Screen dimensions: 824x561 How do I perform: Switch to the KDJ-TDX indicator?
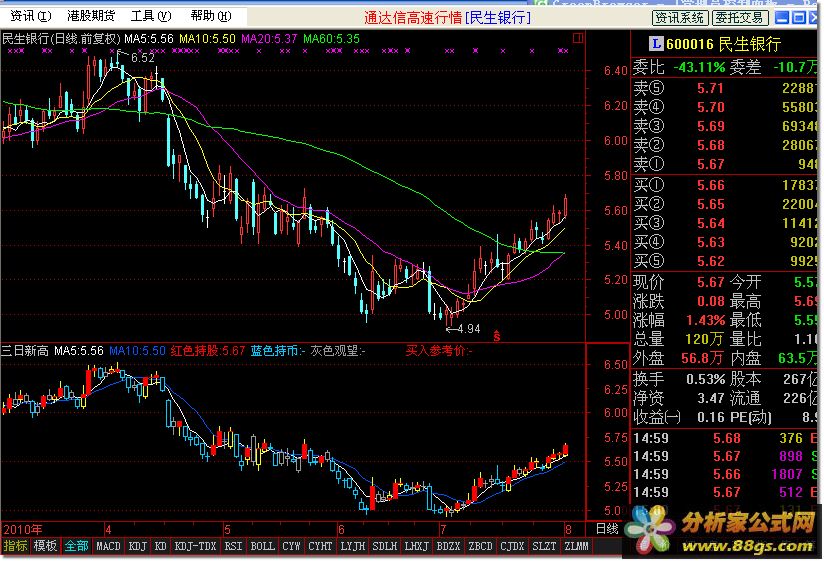[x=195, y=546]
